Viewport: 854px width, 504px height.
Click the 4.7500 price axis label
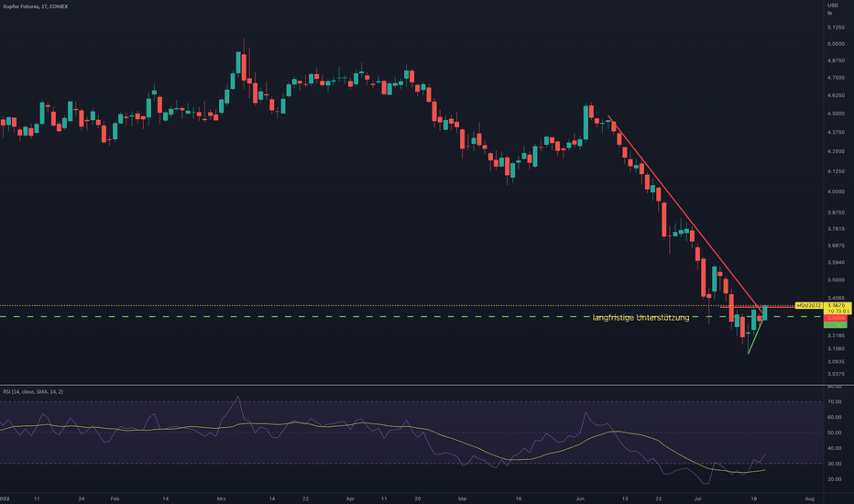tap(836, 78)
